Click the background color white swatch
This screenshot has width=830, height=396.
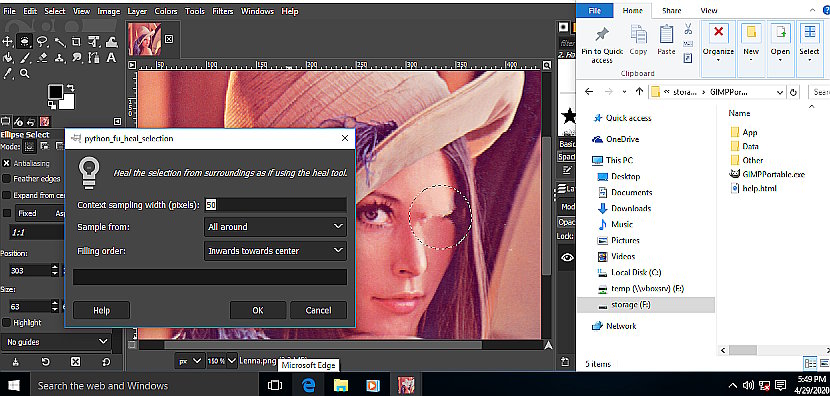[x=69, y=103]
